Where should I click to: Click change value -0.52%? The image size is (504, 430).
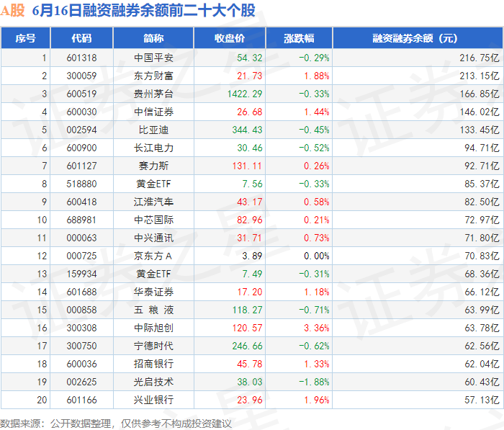point(314,148)
